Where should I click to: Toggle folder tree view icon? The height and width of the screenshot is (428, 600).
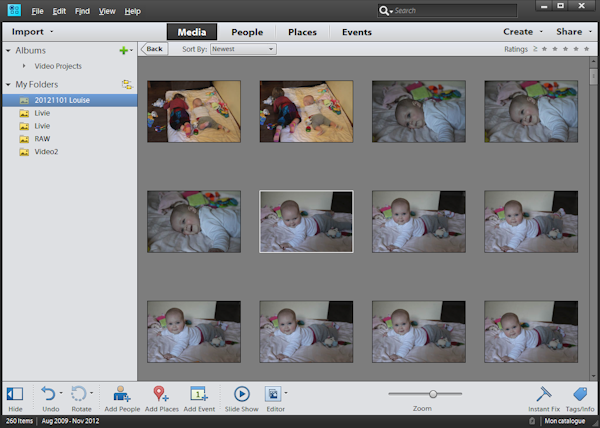(x=127, y=85)
